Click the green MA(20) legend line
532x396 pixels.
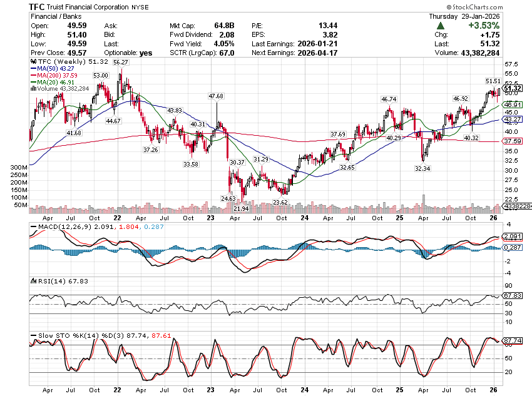point(33,83)
